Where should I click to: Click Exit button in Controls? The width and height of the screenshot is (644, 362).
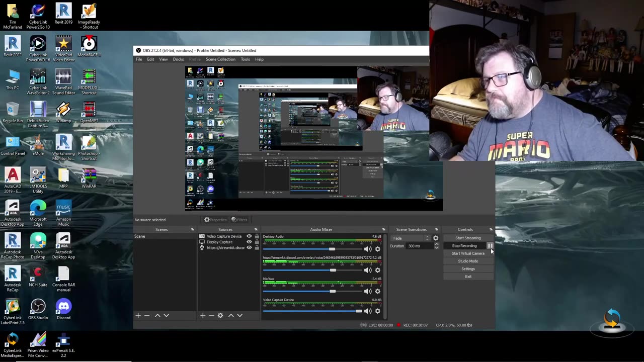pyautogui.click(x=468, y=277)
